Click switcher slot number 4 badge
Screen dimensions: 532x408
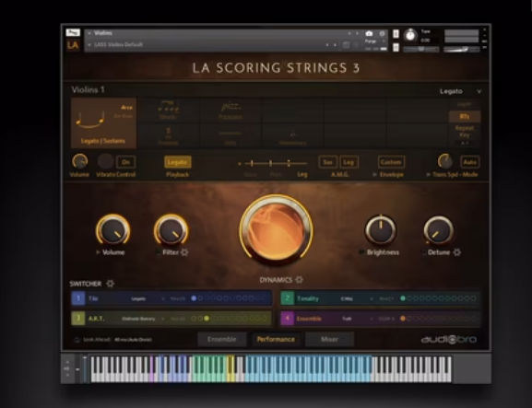[288, 319]
